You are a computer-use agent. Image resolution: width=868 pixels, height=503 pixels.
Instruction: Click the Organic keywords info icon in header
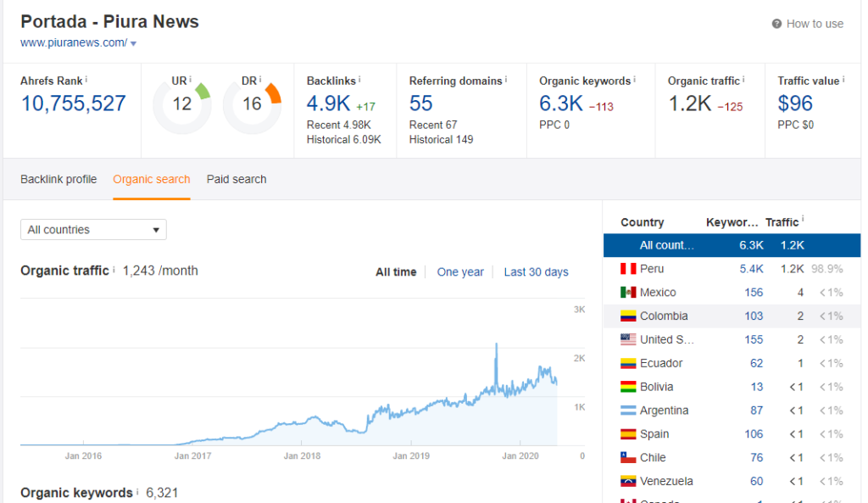(x=635, y=80)
